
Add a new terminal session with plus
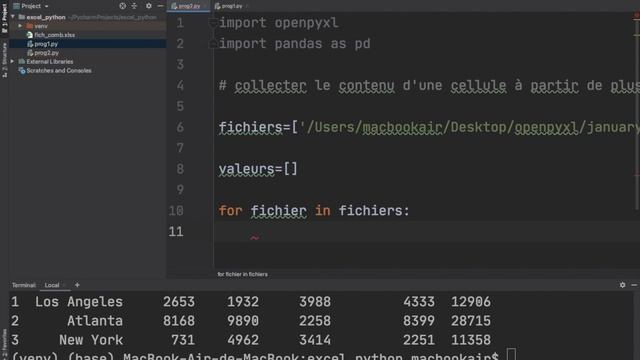point(77,285)
